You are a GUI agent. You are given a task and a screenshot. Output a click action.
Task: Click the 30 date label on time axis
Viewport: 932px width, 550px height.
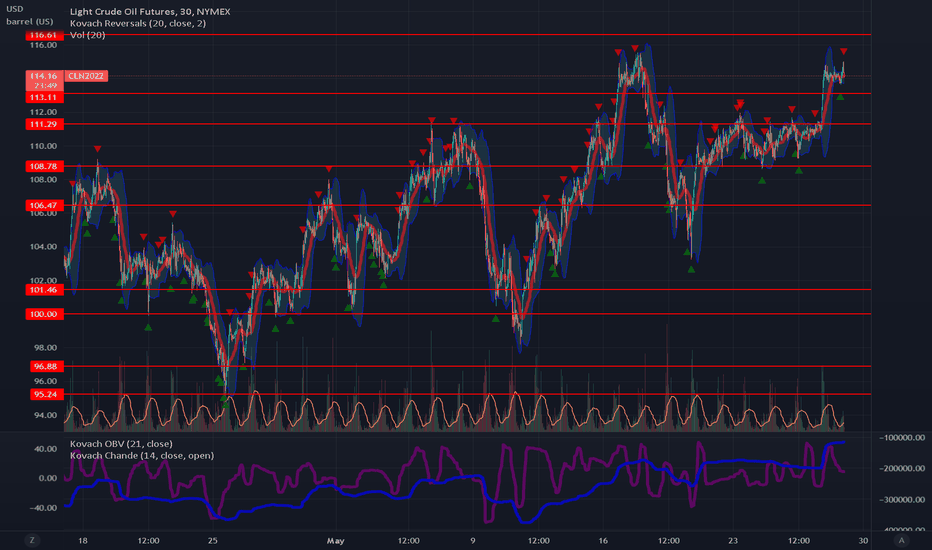863,540
